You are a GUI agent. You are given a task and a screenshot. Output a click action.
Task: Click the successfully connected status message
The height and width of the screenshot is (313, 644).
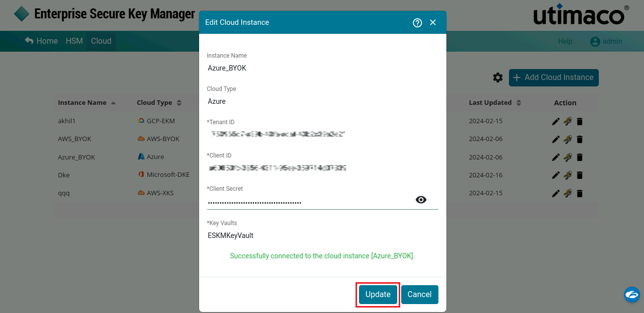point(322,256)
